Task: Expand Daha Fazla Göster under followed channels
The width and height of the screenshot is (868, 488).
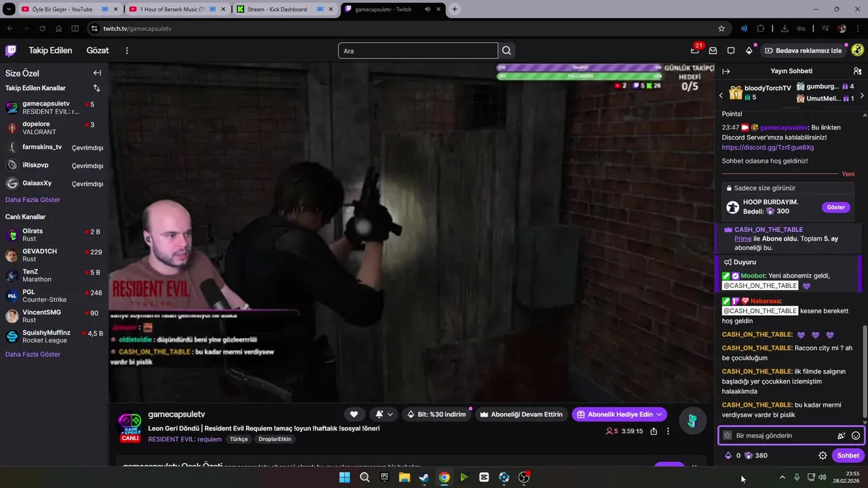Action: click(x=33, y=200)
